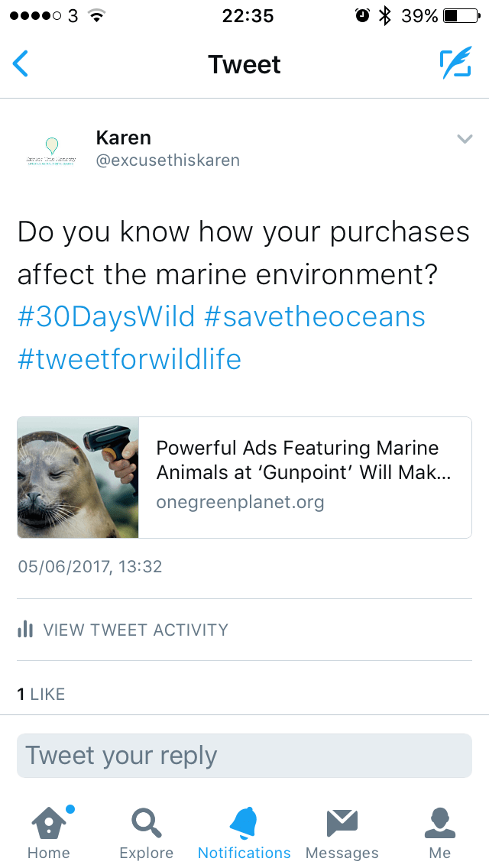Tap the @excusethiskaren handle
Screen dimensions: 489x868
(x=168, y=160)
